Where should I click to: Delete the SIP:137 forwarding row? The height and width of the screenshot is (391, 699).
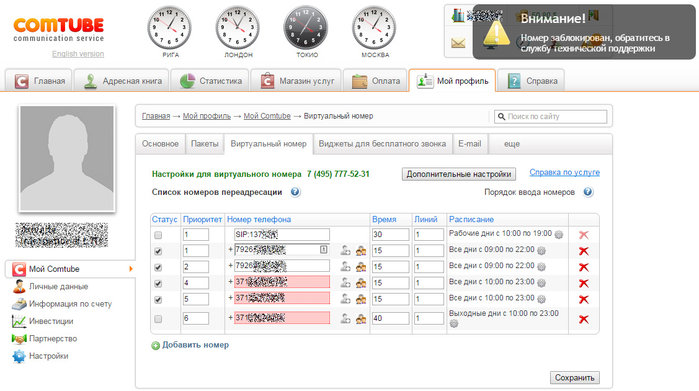[x=584, y=235]
